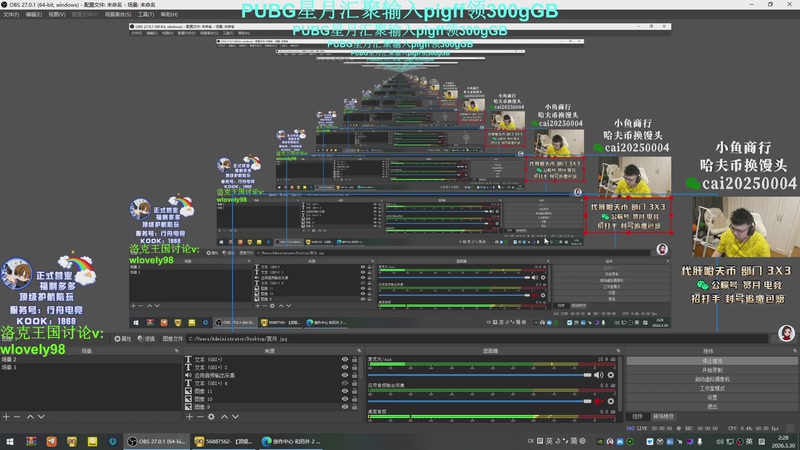Toggle lock on 图像 11 source
Screen dimensions: 800x450
(355, 391)
